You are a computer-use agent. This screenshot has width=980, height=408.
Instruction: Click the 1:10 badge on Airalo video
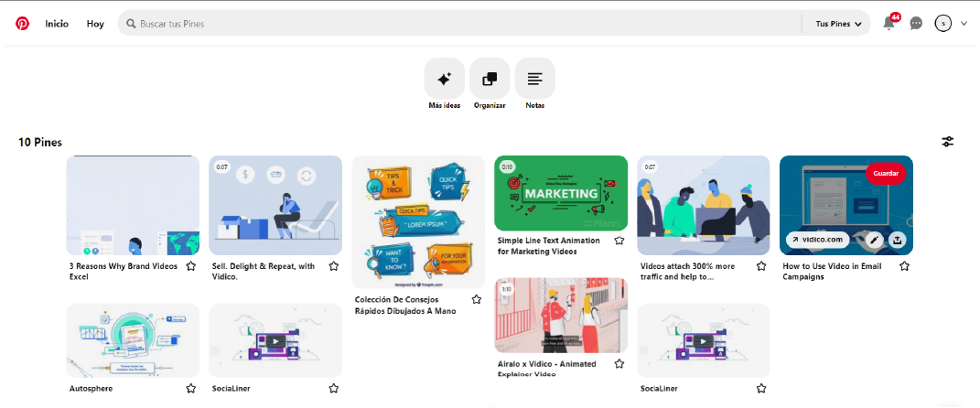point(507,289)
